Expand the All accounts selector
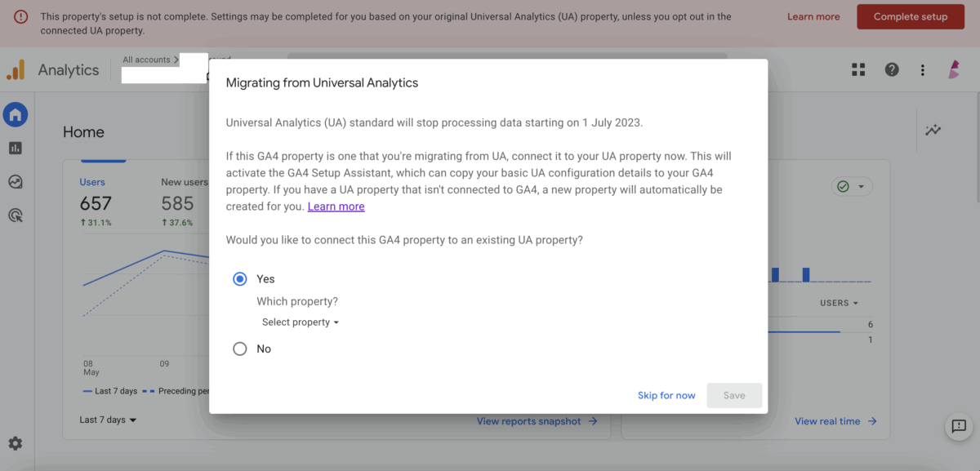 point(150,59)
